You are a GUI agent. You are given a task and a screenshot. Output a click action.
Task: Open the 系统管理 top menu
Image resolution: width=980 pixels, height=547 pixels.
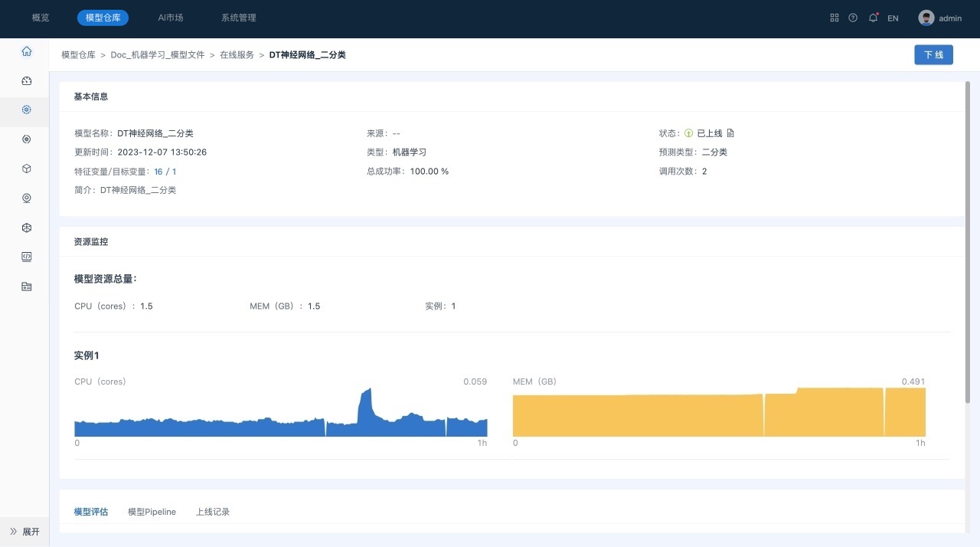tap(239, 18)
